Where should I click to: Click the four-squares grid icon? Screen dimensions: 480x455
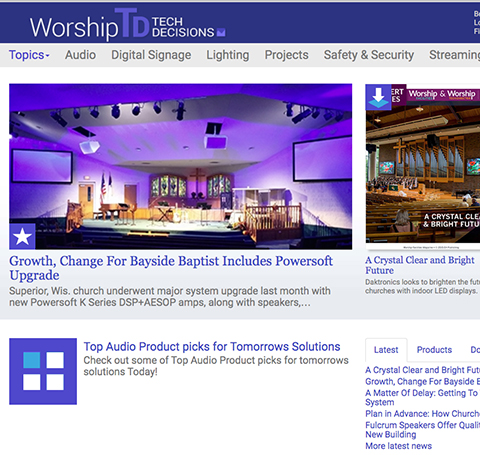point(43,371)
